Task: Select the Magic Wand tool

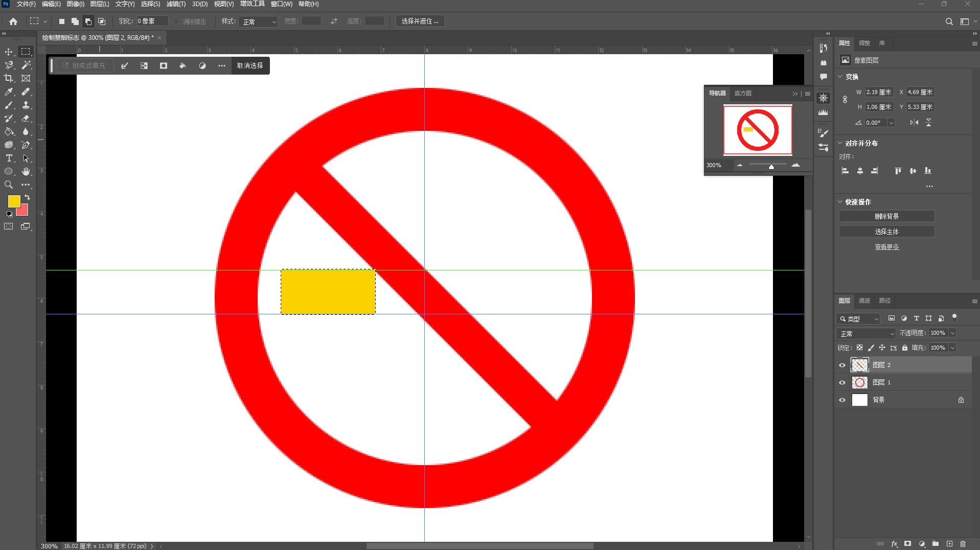Action: pos(26,65)
